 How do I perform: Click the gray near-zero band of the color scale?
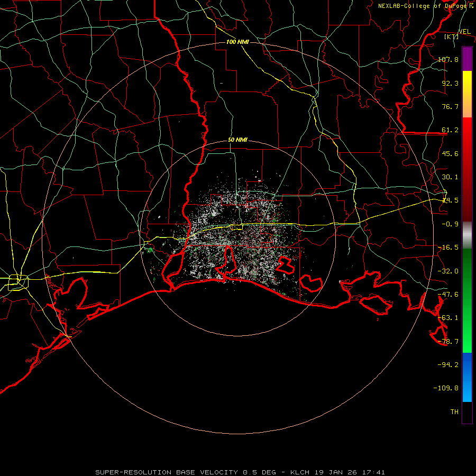pyautogui.click(x=467, y=235)
